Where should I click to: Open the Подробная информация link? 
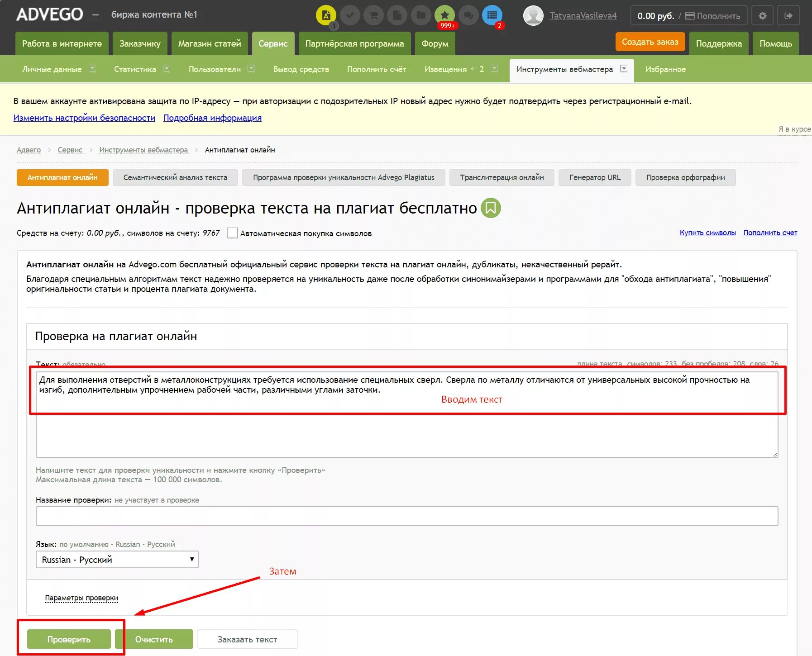212,118
